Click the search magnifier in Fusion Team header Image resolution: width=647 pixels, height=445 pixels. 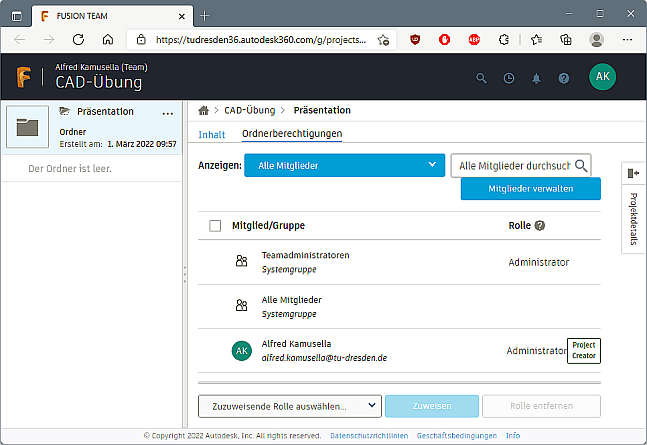click(x=481, y=78)
